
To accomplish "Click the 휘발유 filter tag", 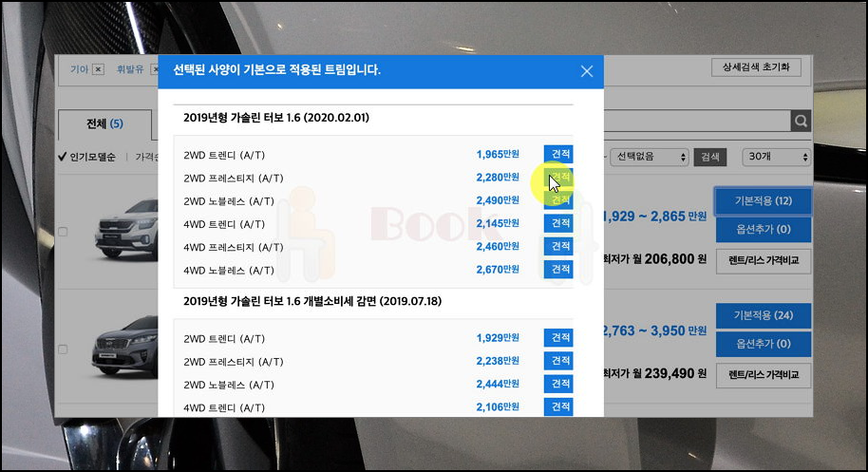I will pos(130,69).
